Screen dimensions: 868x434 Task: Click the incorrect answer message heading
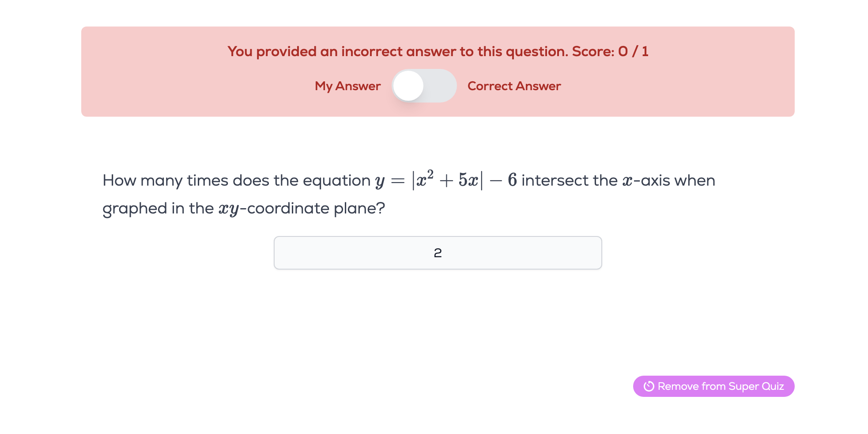[x=397, y=51]
